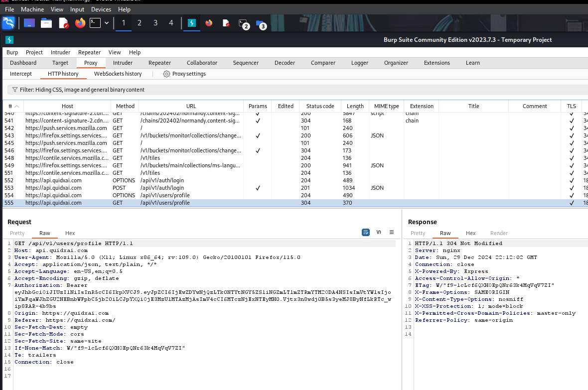Sort history by the # column
588x390 pixels.
(x=13, y=106)
